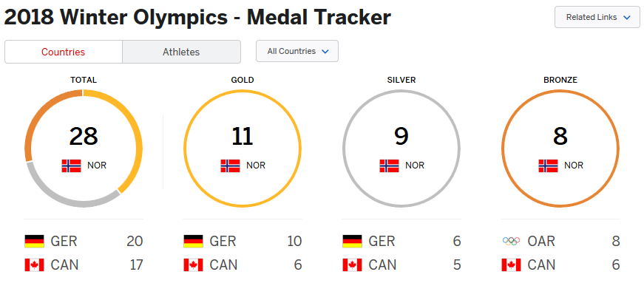Click GER row with 20 total medals
This screenshot has width=644, height=283.
pos(84,241)
